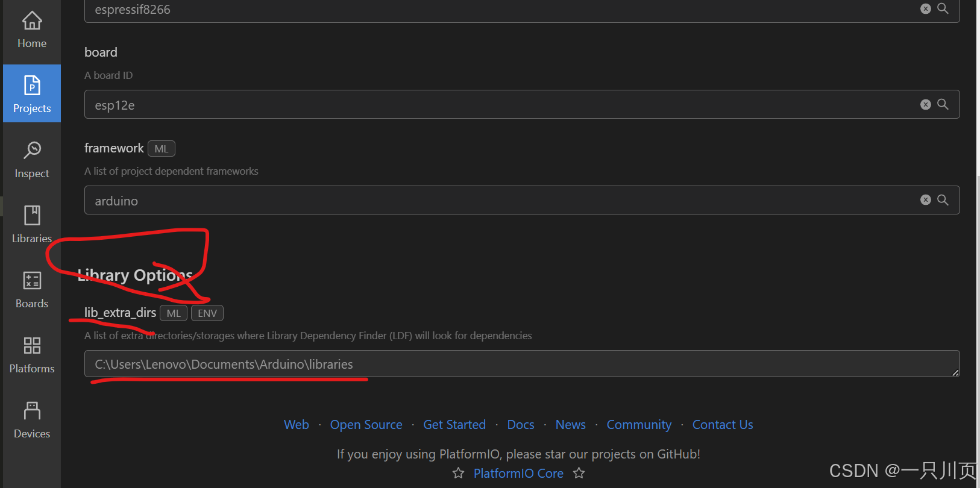Click the esp12e board input field
The image size is (980, 488).
tap(522, 104)
